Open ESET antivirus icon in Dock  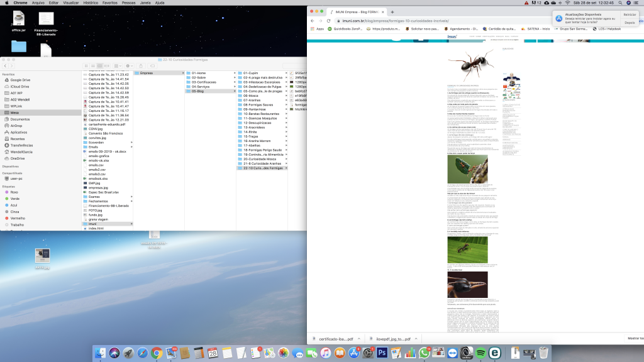click(495, 353)
